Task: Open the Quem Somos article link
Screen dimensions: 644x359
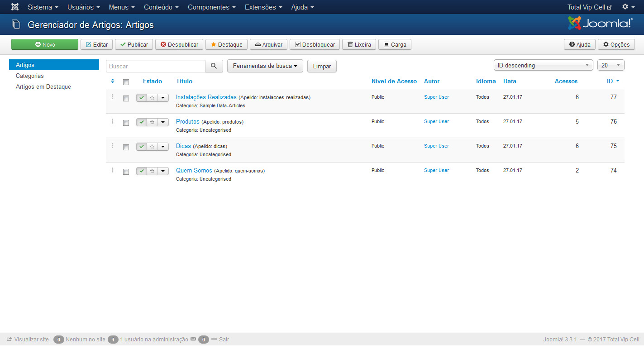Action: tap(194, 170)
